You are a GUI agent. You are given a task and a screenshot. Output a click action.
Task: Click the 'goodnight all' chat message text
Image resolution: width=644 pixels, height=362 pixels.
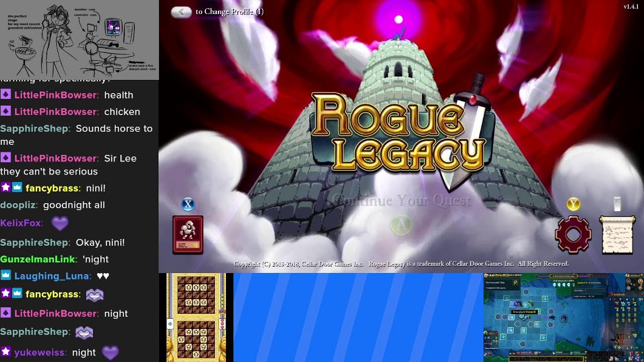[74, 205]
